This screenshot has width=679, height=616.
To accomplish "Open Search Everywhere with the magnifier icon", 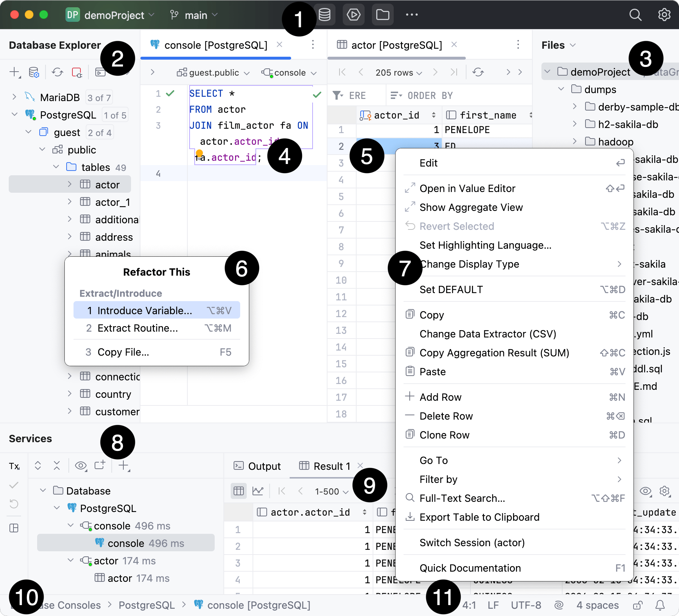I will click(x=636, y=15).
